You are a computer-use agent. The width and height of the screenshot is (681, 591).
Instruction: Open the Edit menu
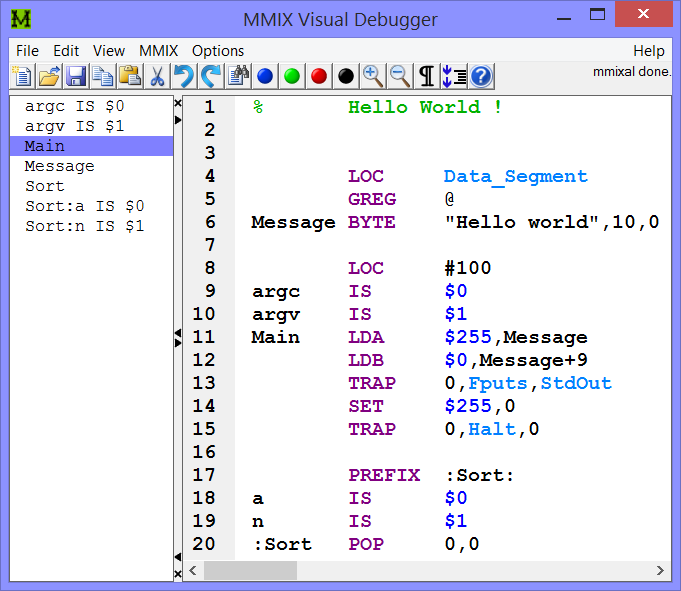pyautogui.click(x=66, y=51)
